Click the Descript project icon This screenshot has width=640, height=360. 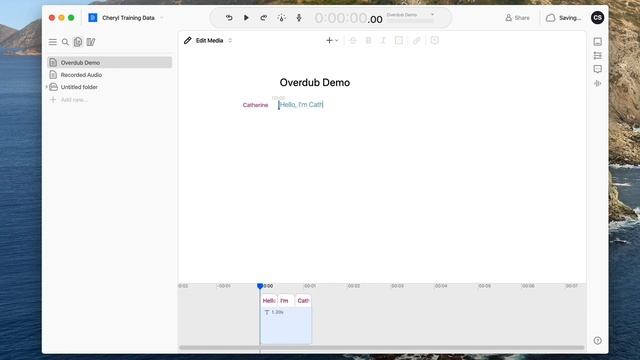pos(93,18)
